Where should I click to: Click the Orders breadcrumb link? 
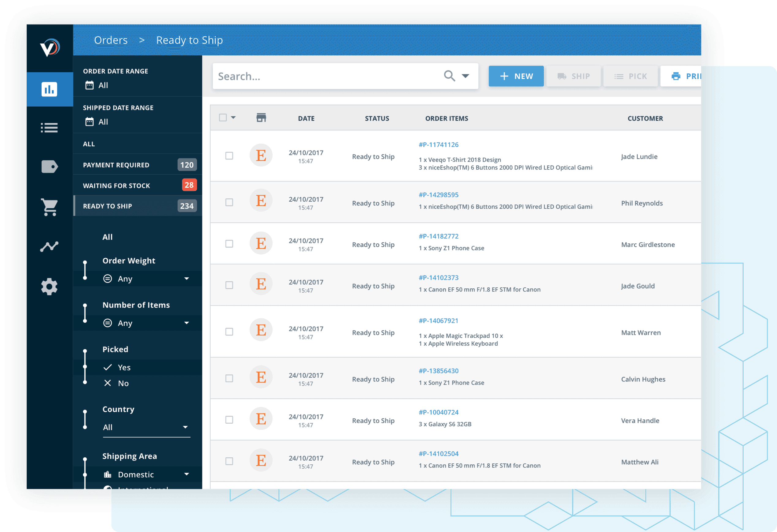point(111,40)
